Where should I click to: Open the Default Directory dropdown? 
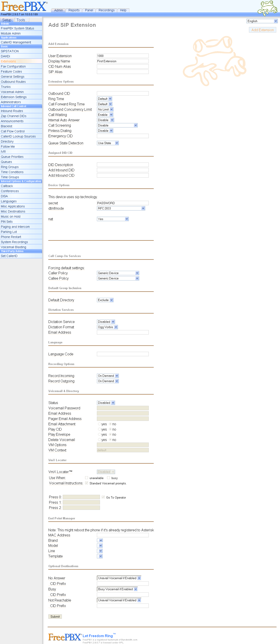coord(105,300)
